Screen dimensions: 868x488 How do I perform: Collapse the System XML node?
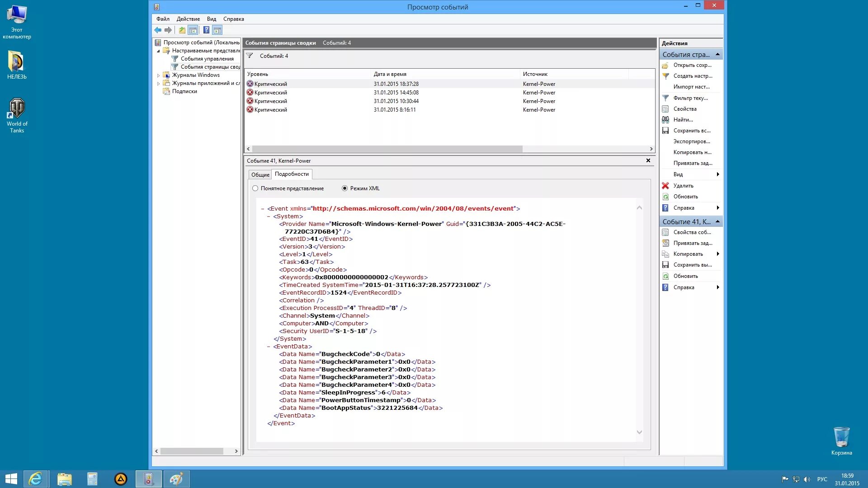269,216
